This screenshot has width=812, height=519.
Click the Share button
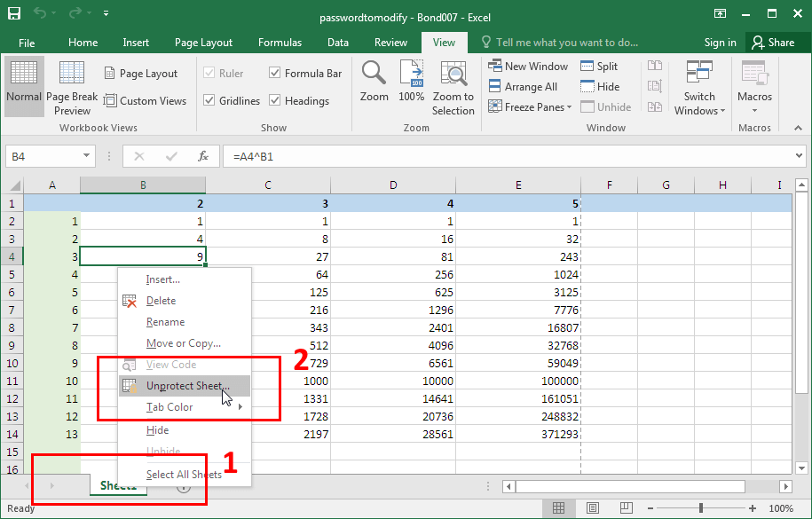point(773,43)
